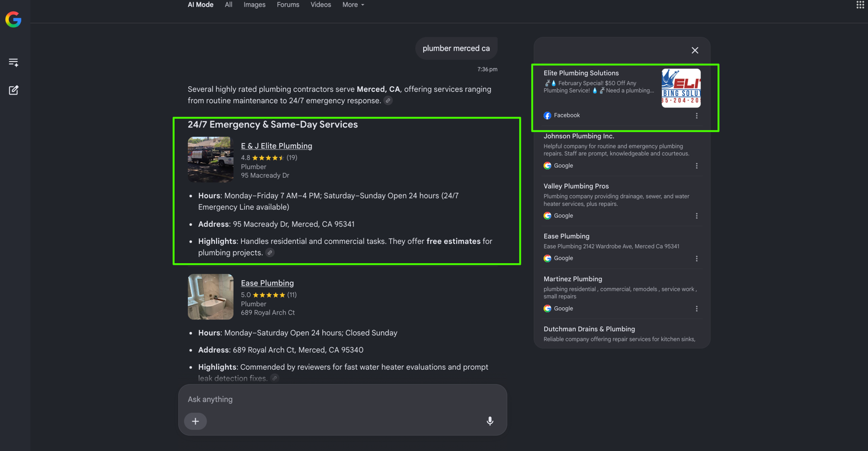This screenshot has width=868, height=451.
Task: Click link icon after free estimates highlight
Action: (x=270, y=252)
